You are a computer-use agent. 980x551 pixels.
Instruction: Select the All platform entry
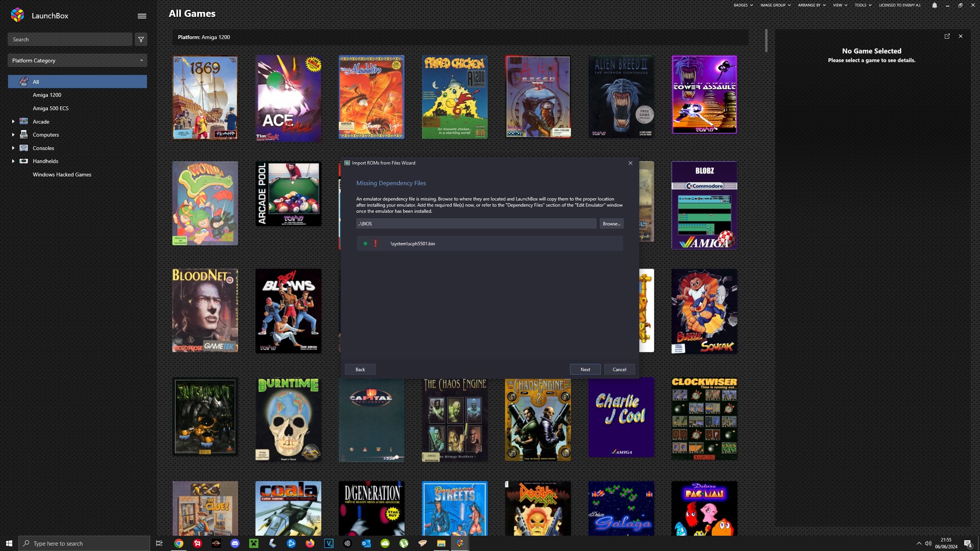click(77, 82)
